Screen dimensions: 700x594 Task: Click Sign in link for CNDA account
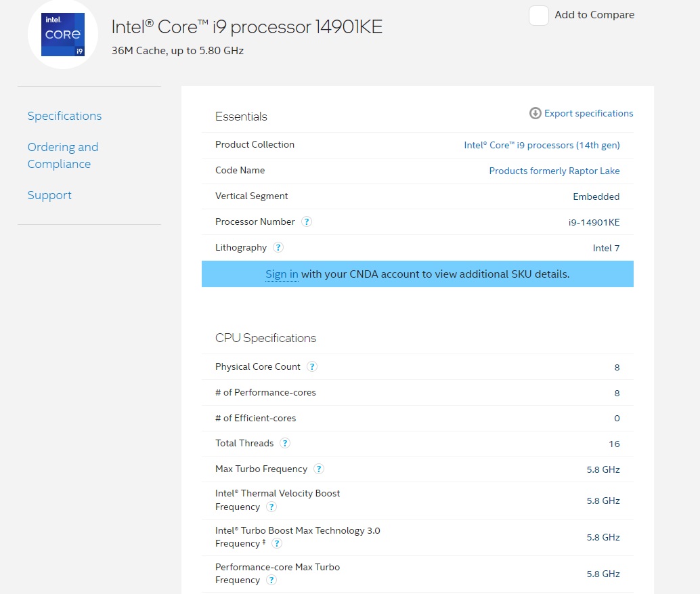pos(282,274)
